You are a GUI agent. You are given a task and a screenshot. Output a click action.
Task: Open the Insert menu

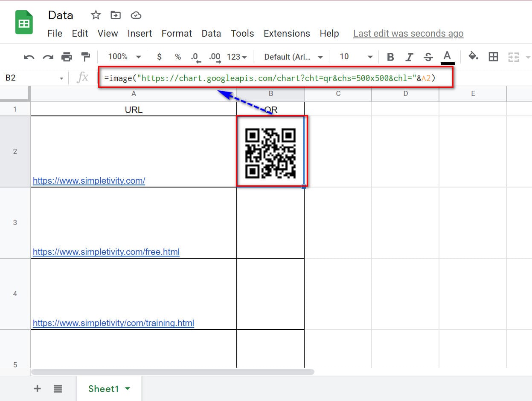coord(140,33)
